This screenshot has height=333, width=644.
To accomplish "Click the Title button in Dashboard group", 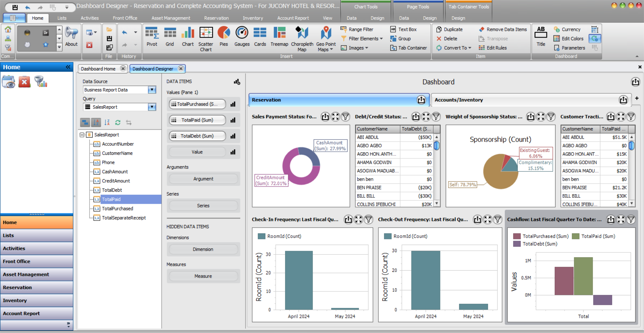I will click(541, 37).
